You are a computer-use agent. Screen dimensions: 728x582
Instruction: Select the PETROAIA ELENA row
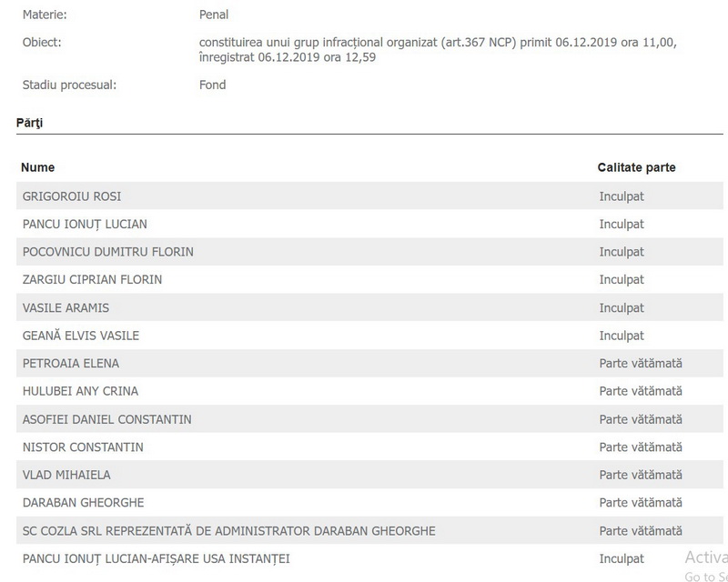[x=71, y=364]
